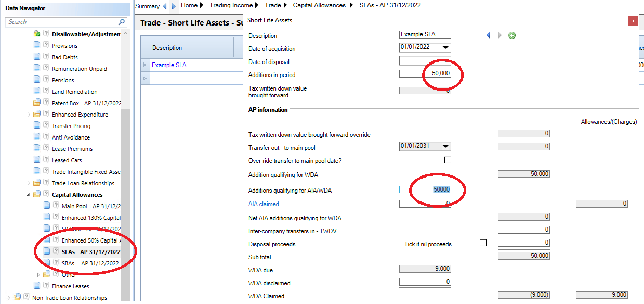Expand the Enhanced Expenditure tree node

pos(29,115)
